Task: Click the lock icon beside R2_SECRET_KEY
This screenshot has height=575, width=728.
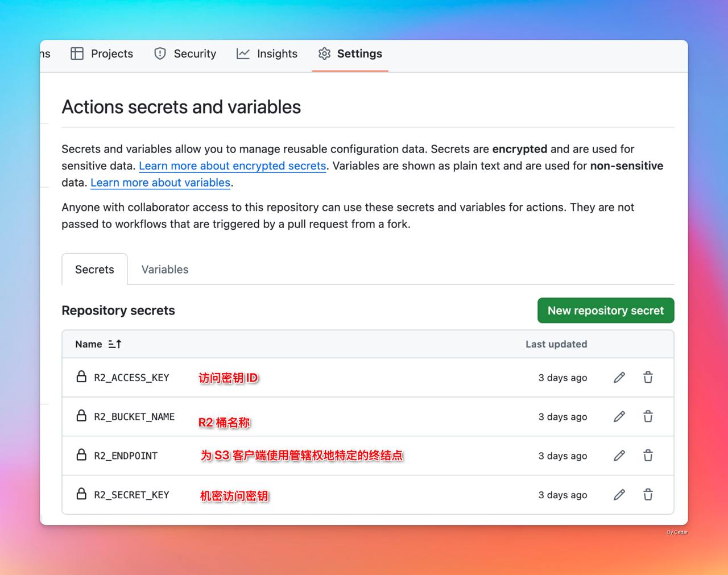Action: point(81,494)
